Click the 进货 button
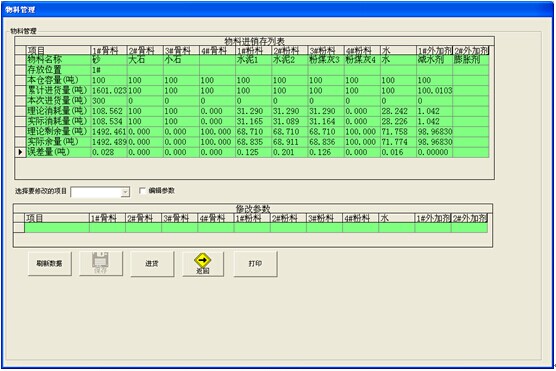 click(x=152, y=264)
